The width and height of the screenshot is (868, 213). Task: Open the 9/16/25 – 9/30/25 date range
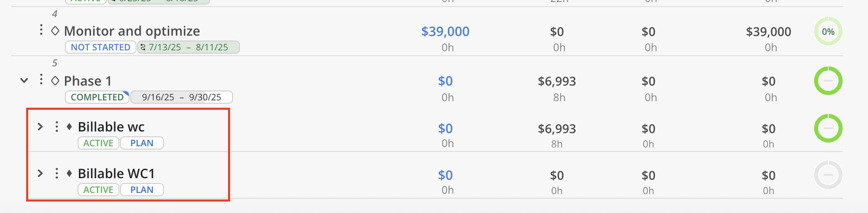(181, 97)
